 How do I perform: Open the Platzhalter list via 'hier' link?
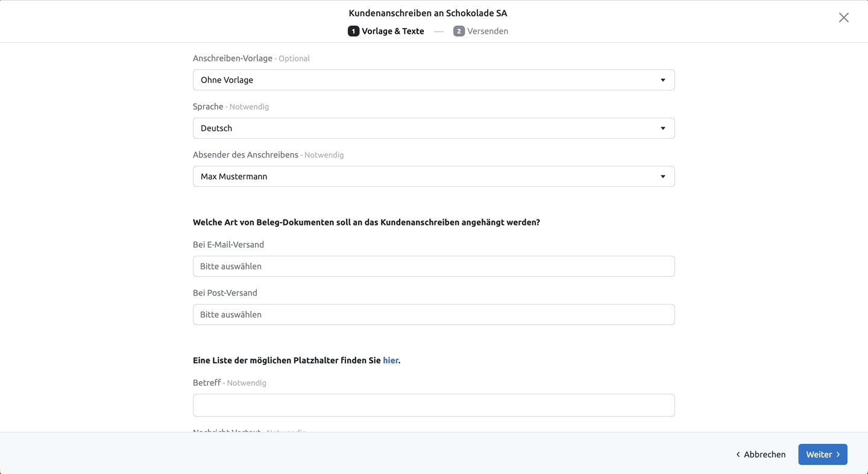pyautogui.click(x=391, y=360)
